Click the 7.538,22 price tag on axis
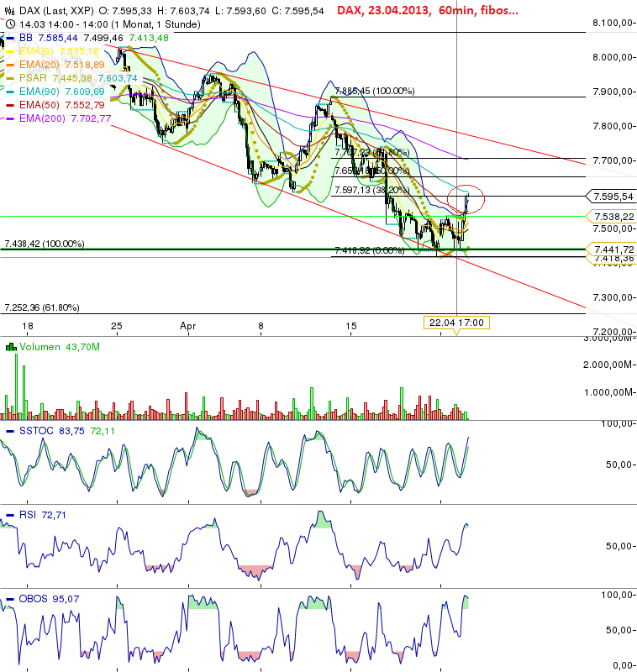Screen dimensions: 637x672 tap(613, 217)
